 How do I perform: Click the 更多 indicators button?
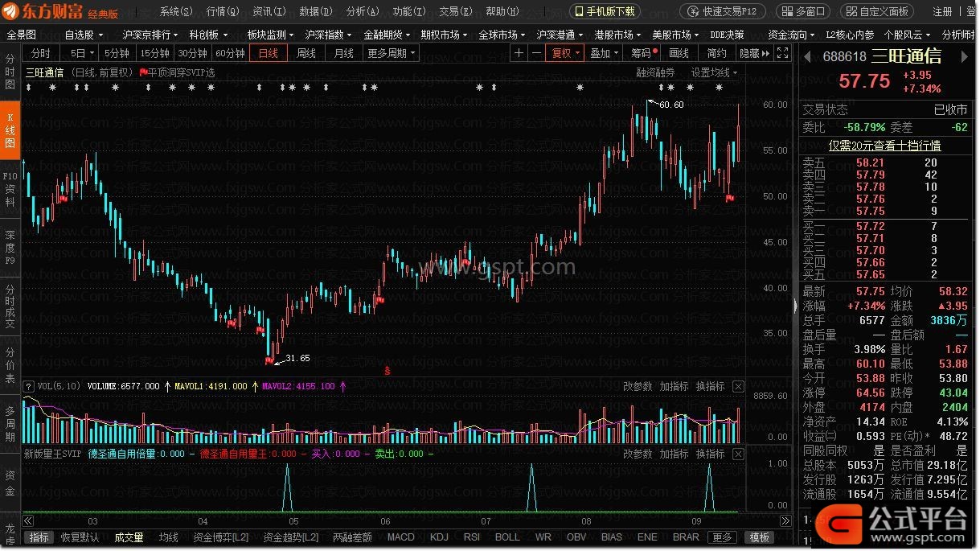(x=723, y=537)
